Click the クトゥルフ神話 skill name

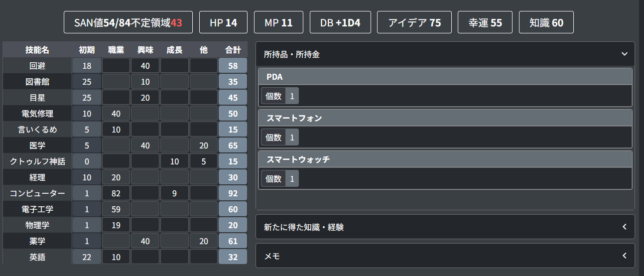37,161
